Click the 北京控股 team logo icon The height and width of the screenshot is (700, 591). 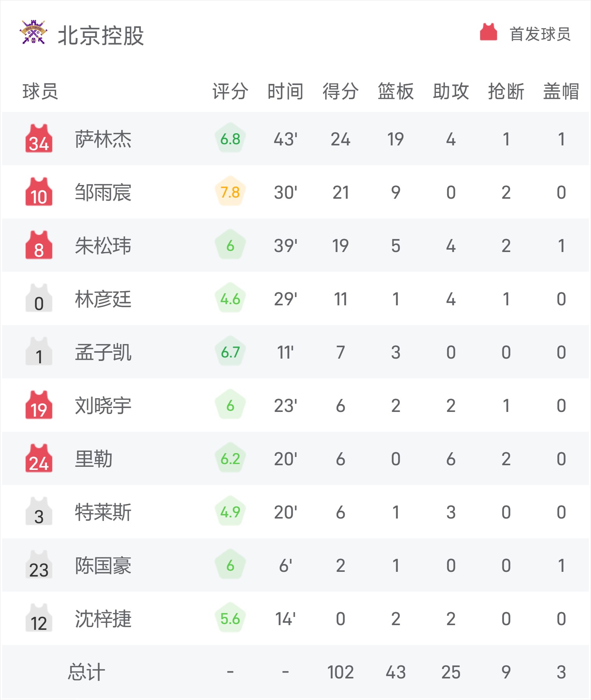pos(33,33)
